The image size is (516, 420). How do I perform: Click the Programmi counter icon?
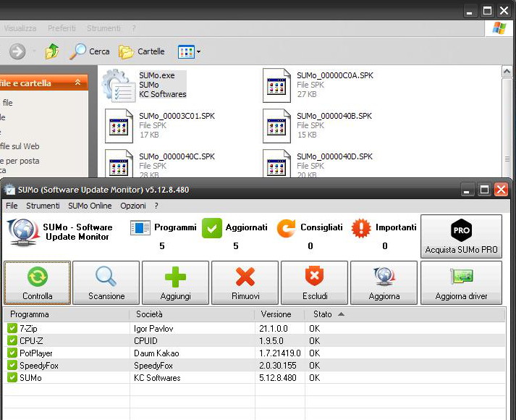pyautogui.click(x=140, y=228)
